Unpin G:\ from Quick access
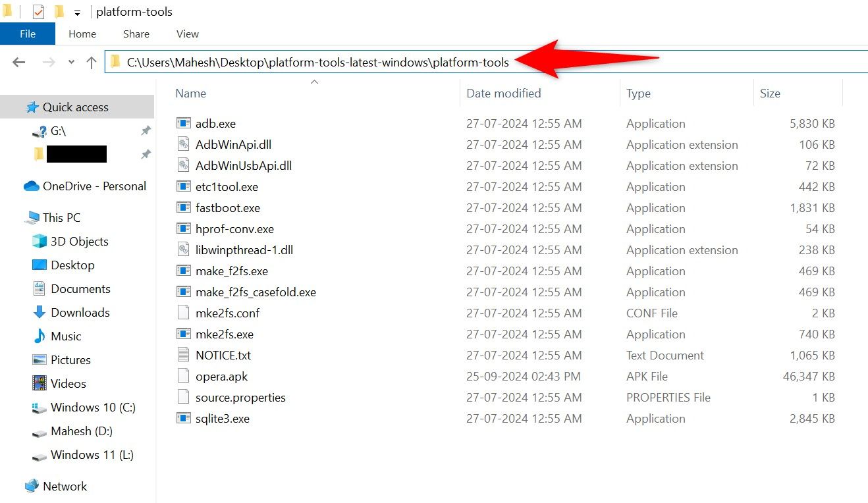Screen dimensions: 868x503 click(x=146, y=131)
